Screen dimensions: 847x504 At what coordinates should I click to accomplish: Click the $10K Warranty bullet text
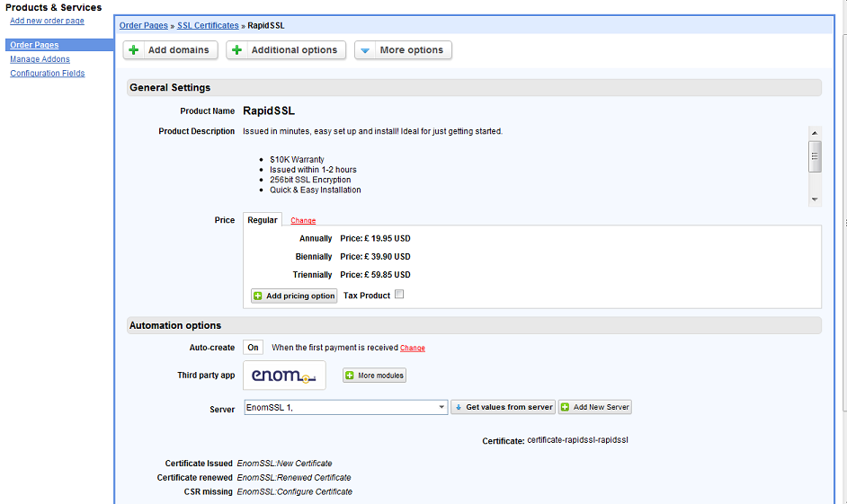pyautogui.click(x=297, y=160)
